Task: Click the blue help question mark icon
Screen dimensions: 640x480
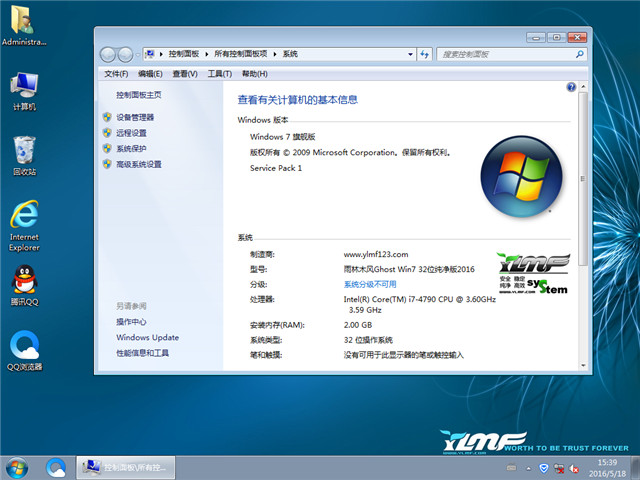Action: (571, 87)
